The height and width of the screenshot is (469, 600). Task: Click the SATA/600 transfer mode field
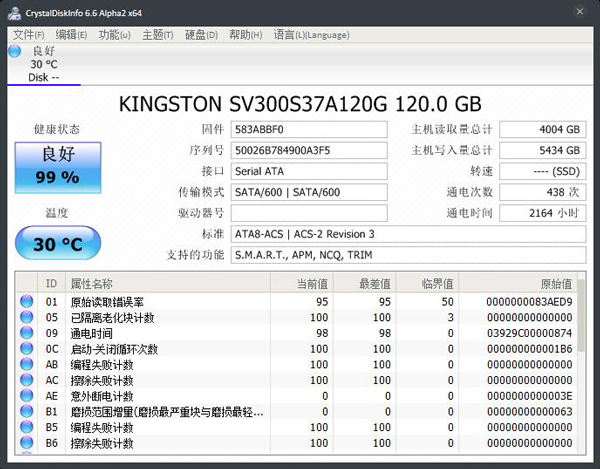pos(309,192)
